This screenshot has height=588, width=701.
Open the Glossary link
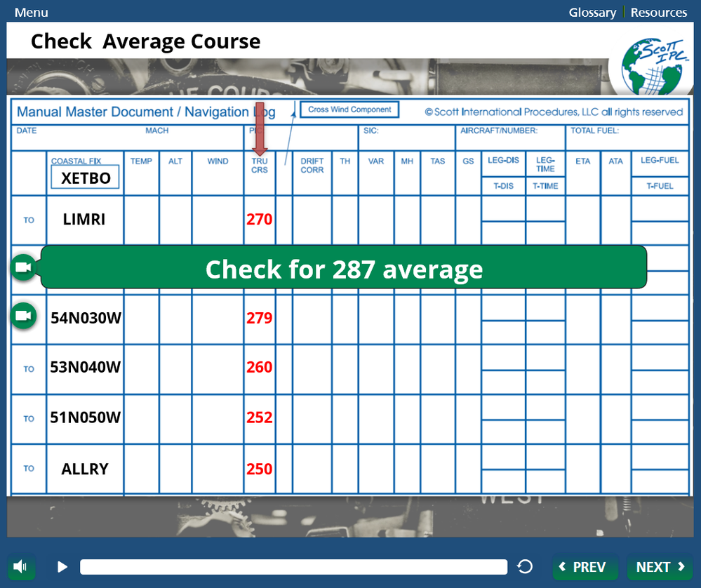pos(592,13)
